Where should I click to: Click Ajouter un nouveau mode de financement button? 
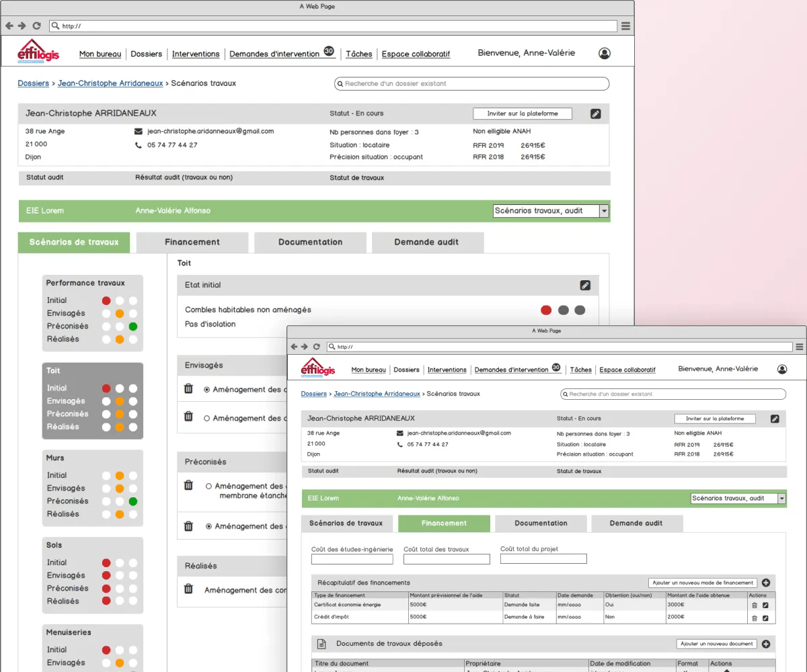[703, 583]
